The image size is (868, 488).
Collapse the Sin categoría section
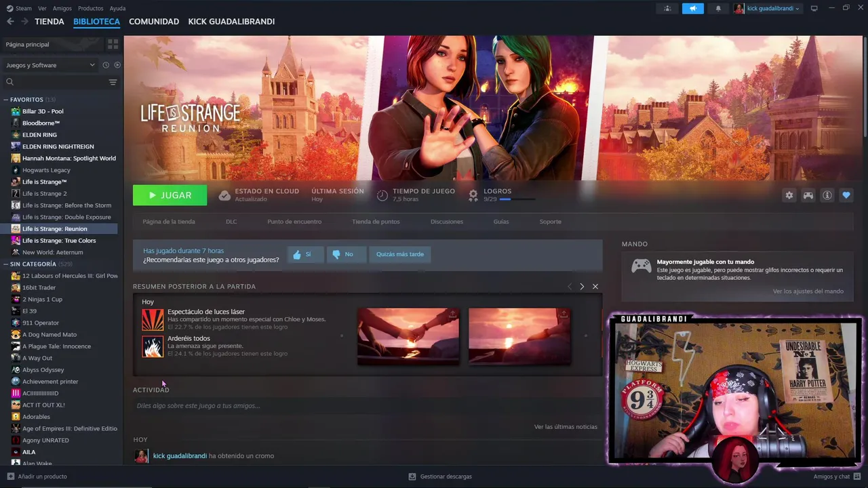coord(6,264)
